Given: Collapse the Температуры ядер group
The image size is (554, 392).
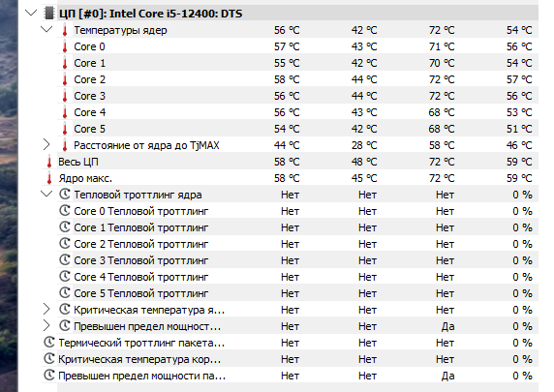Looking at the screenshot, I should (x=46, y=30).
